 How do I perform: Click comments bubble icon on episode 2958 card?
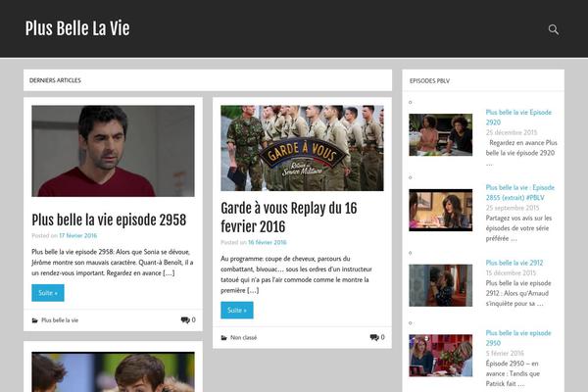[x=185, y=320]
